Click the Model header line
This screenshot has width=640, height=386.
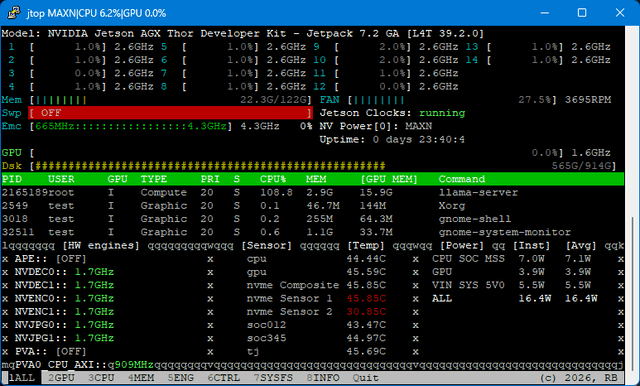[243, 33]
